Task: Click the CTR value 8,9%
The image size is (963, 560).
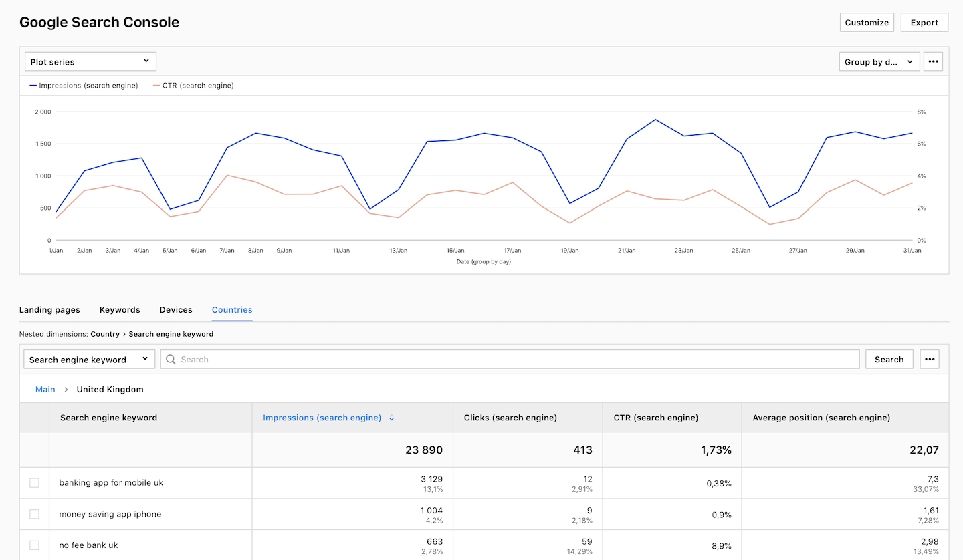Action: coord(720,545)
